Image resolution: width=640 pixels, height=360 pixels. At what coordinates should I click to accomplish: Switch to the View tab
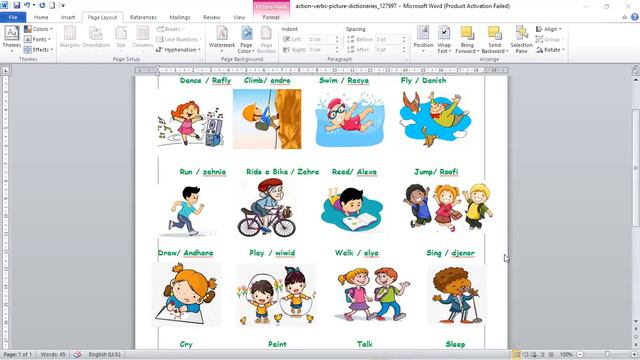239,17
